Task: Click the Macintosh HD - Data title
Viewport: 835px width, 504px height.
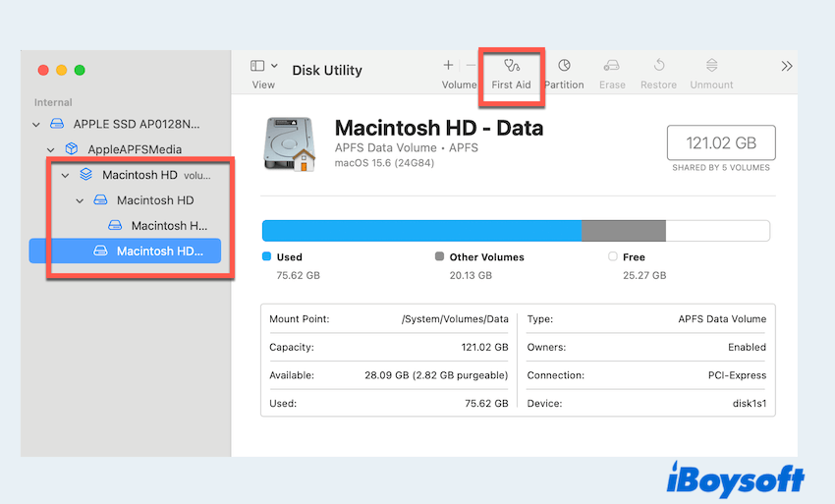Action: [x=439, y=128]
